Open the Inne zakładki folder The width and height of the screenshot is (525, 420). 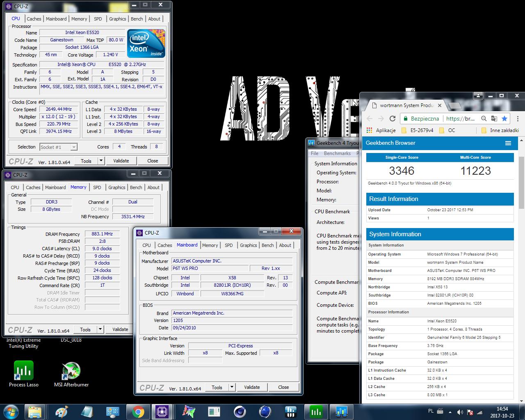(500, 130)
